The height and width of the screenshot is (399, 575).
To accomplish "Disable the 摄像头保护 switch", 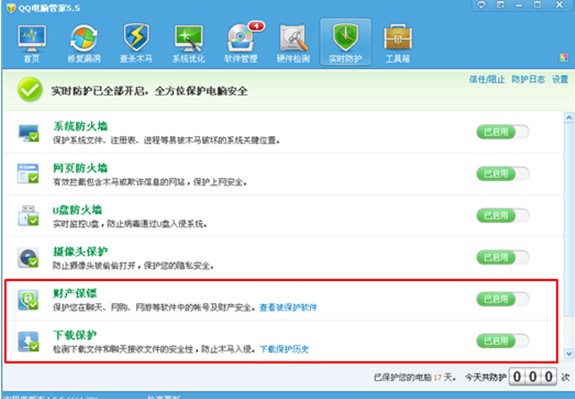I will pos(503,257).
